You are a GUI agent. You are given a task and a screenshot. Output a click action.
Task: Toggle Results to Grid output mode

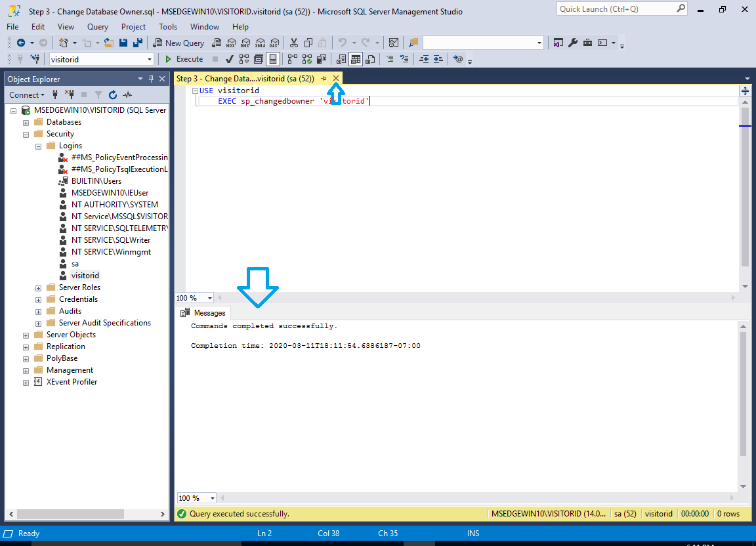click(355, 59)
